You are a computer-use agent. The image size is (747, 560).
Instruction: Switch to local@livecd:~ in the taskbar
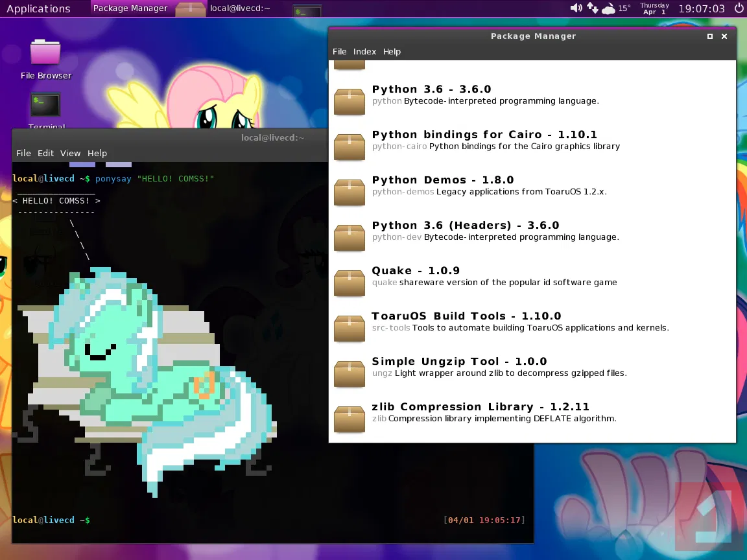(x=240, y=8)
